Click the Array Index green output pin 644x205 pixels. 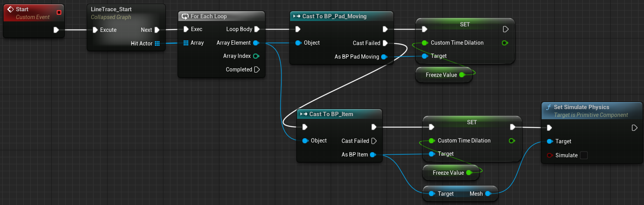point(256,56)
